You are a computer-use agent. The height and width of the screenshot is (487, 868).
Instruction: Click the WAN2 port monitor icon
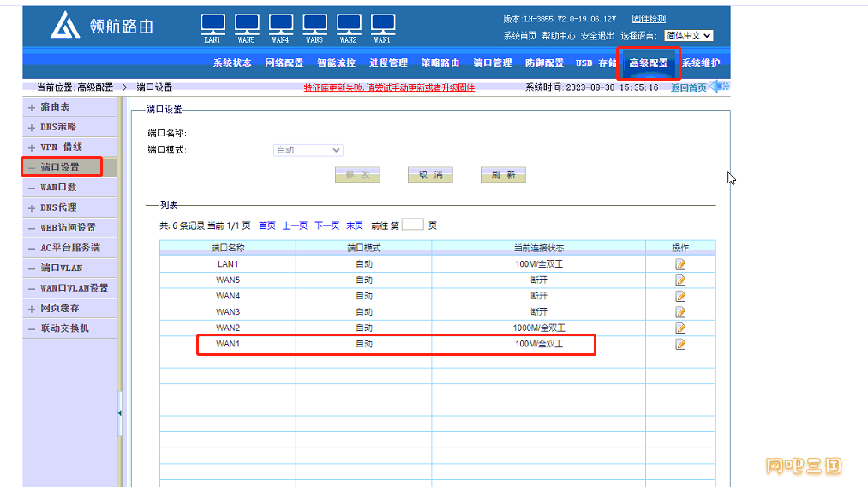pos(349,25)
